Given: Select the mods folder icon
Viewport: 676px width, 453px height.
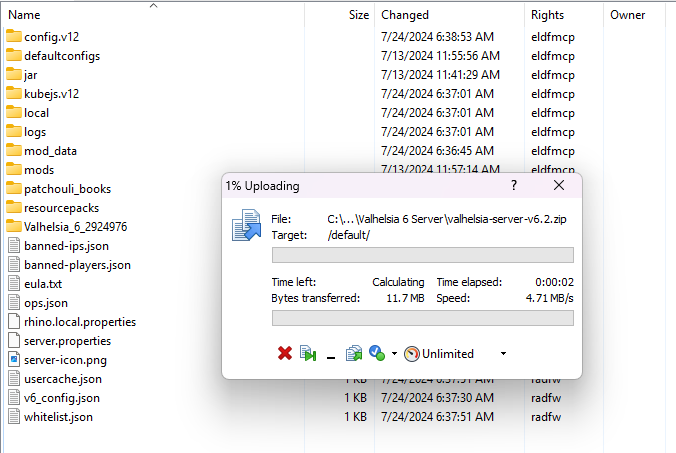Looking at the screenshot, I should (x=14, y=169).
